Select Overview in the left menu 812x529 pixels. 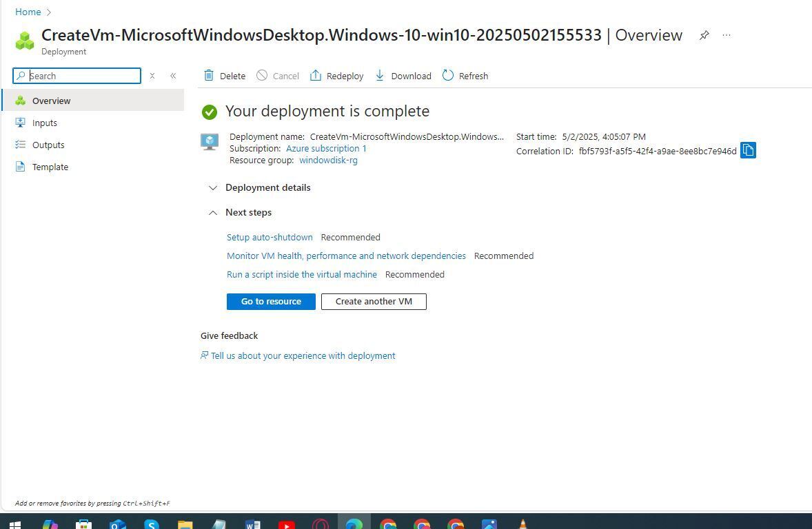(93, 101)
